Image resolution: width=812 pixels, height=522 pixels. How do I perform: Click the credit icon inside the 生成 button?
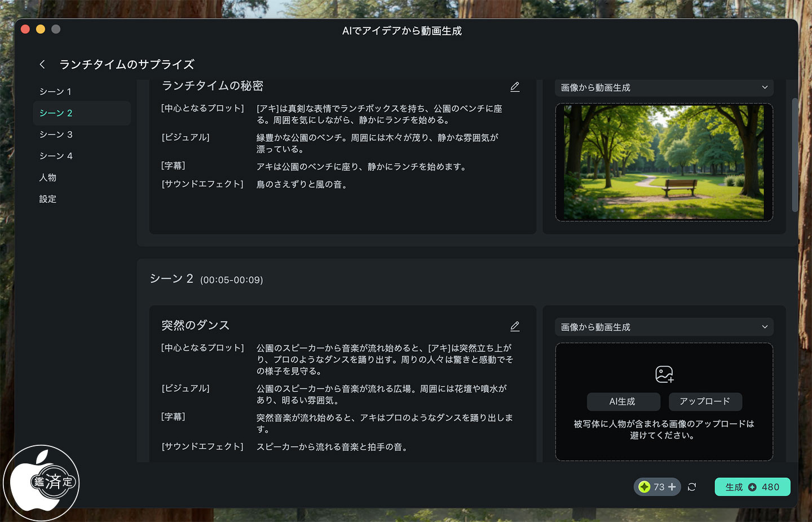(x=752, y=487)
